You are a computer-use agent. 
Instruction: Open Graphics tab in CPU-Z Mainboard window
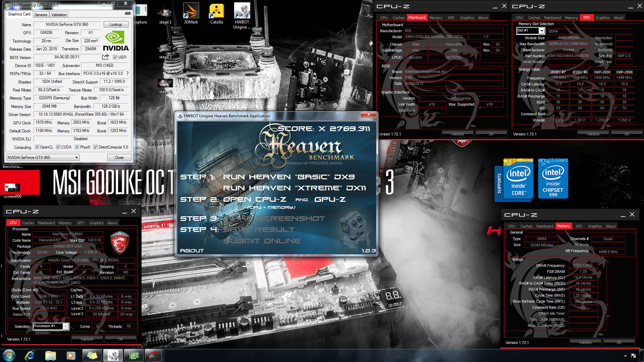click(x=467, y=18)
